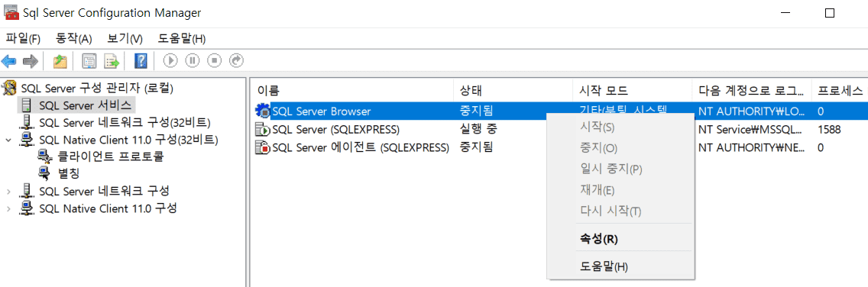
Task: Open the 파일(F) menu
Action: [x=23, y=39]
